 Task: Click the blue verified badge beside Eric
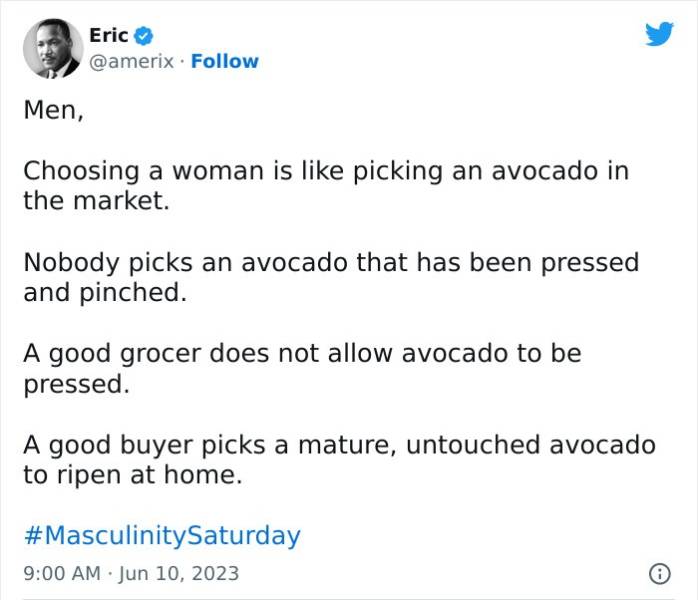click(143, 36)
